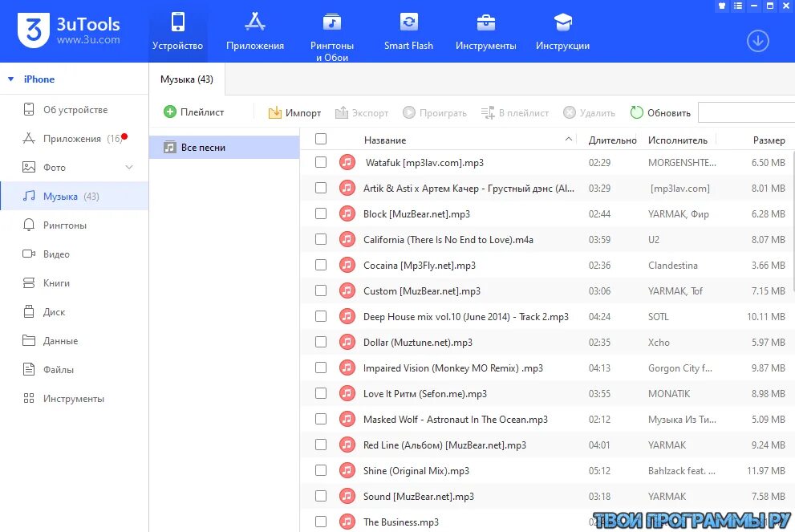Open Файлы in the sidebar
This screenshot has width=795, height=532.
click(x=75, y=370)
